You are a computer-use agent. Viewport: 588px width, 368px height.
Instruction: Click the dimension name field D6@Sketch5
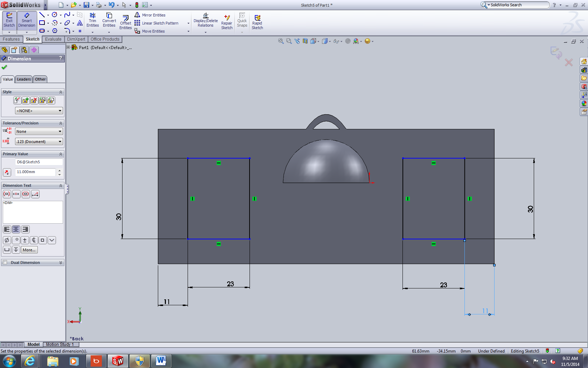coord(39,162)
